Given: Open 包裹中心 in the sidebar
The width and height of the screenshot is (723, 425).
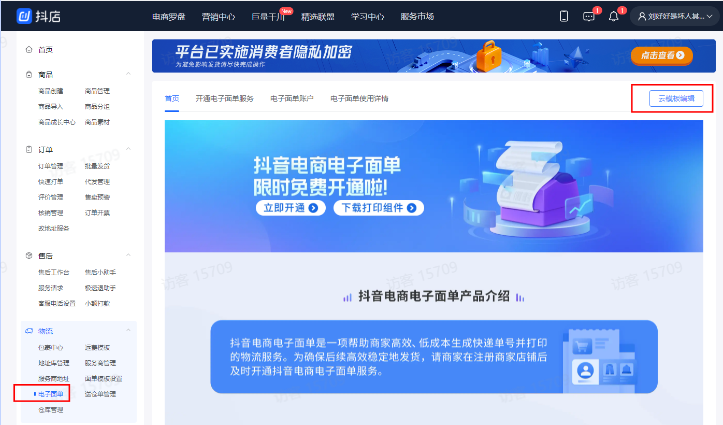Looking at the screenshot, I should [50, 348].
